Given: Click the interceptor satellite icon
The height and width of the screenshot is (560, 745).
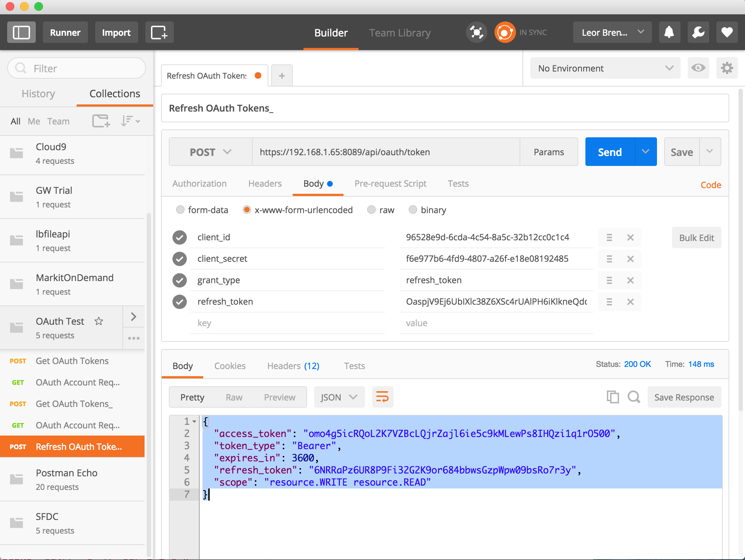Looking at the screenshot, I should [x=476, y=33].
